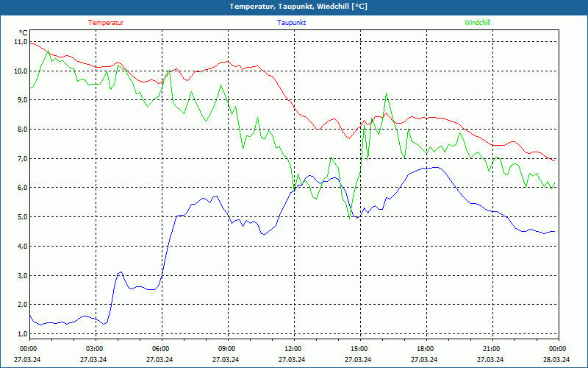Select the 9,0 y-axis value
This screenshot has height=368, width=588.
[x=22, y=100]
